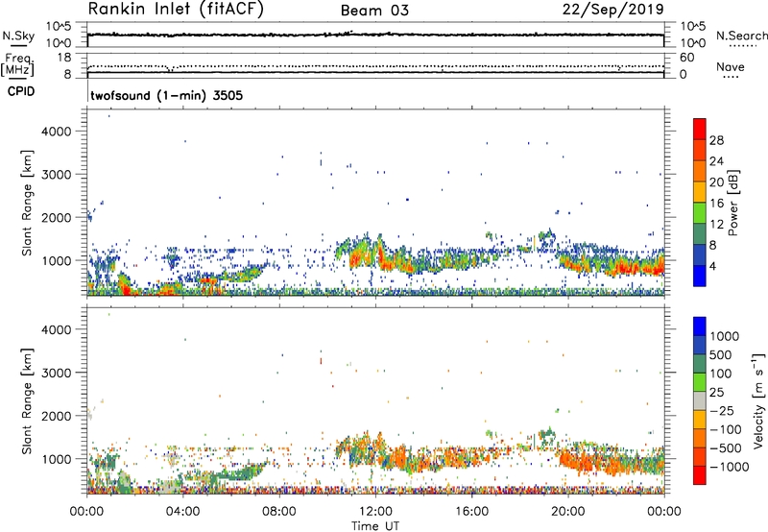Click the gray velocity segment between 25 and -25
Image resolution: width=768 pixels, height=532 pixels.
pyautogui.click(x=700, y=401)
